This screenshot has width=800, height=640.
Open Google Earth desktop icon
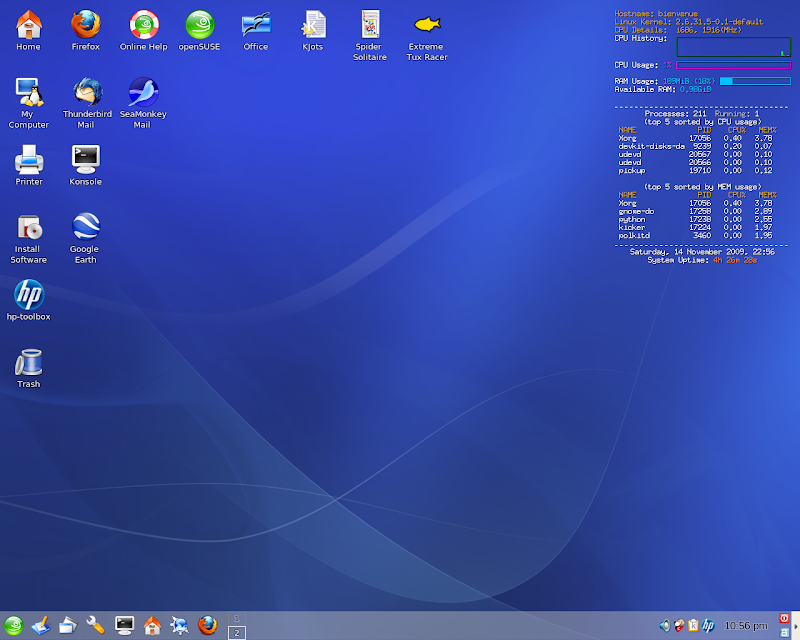pos(85,227)
